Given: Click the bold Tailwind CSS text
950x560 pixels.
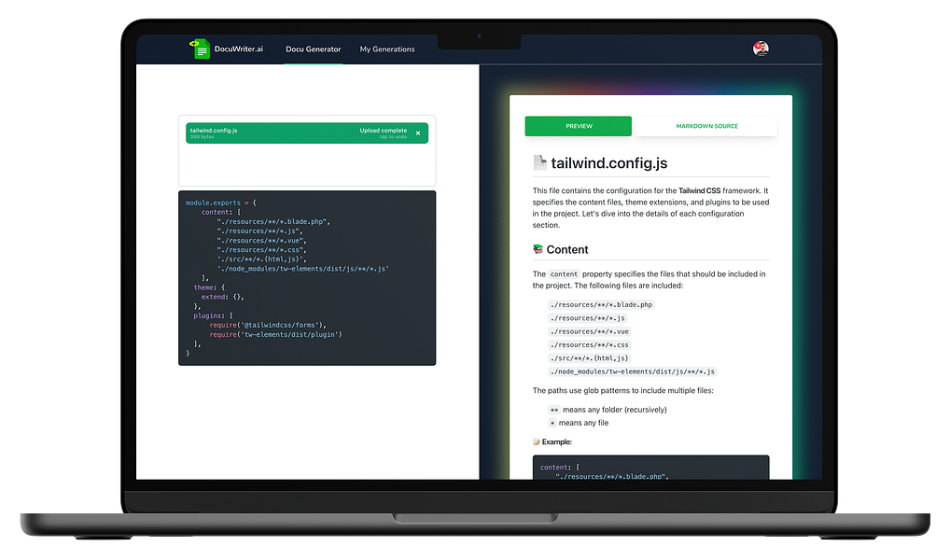Looking at the screenshot, I should [x=699, y=190].
